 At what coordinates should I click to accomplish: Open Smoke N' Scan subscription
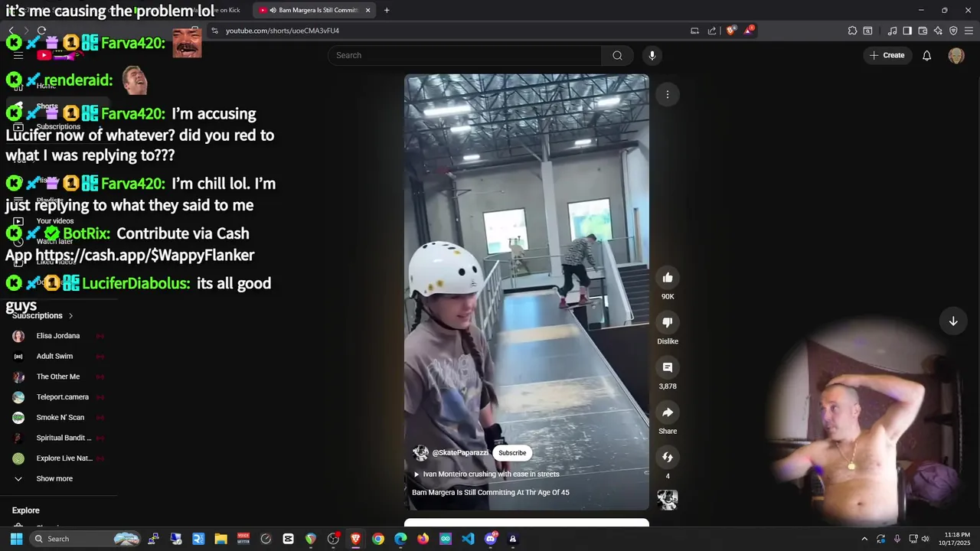pyautogui.click(x=58, y=418)
